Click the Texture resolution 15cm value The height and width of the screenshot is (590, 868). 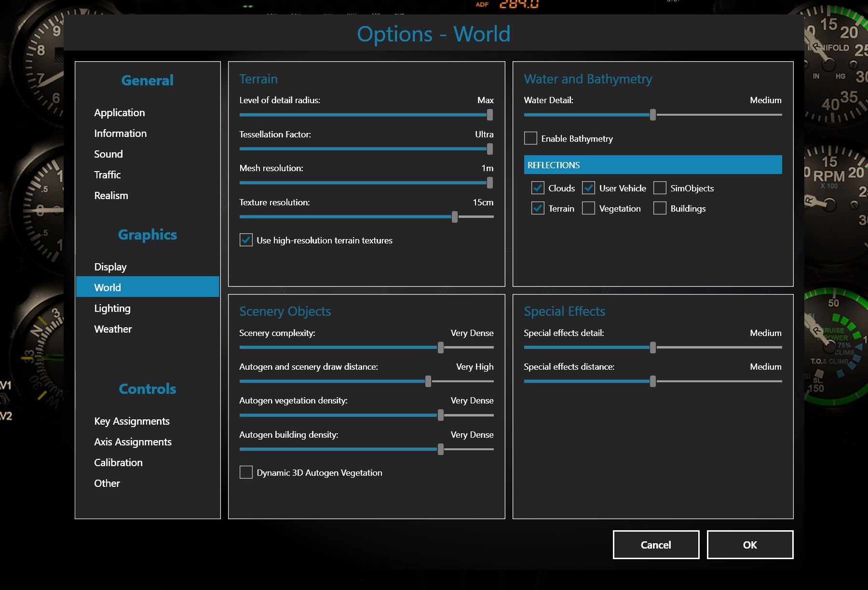point(483,202)
